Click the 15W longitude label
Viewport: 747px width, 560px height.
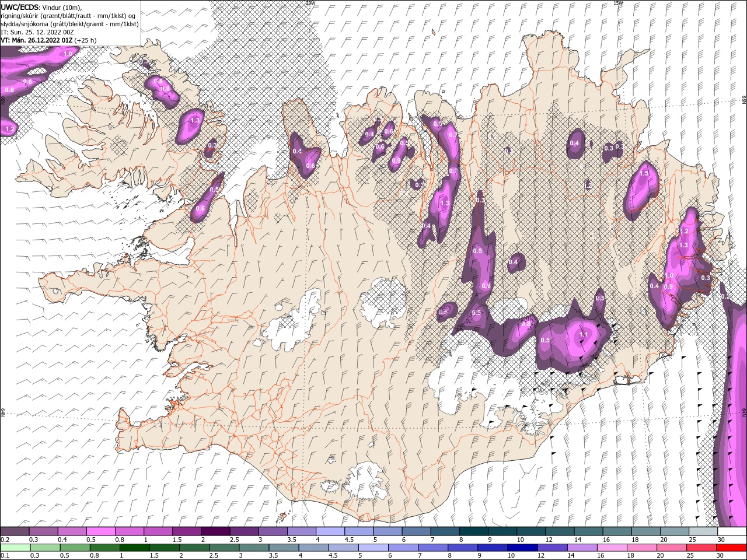click(x=618, y=3)
